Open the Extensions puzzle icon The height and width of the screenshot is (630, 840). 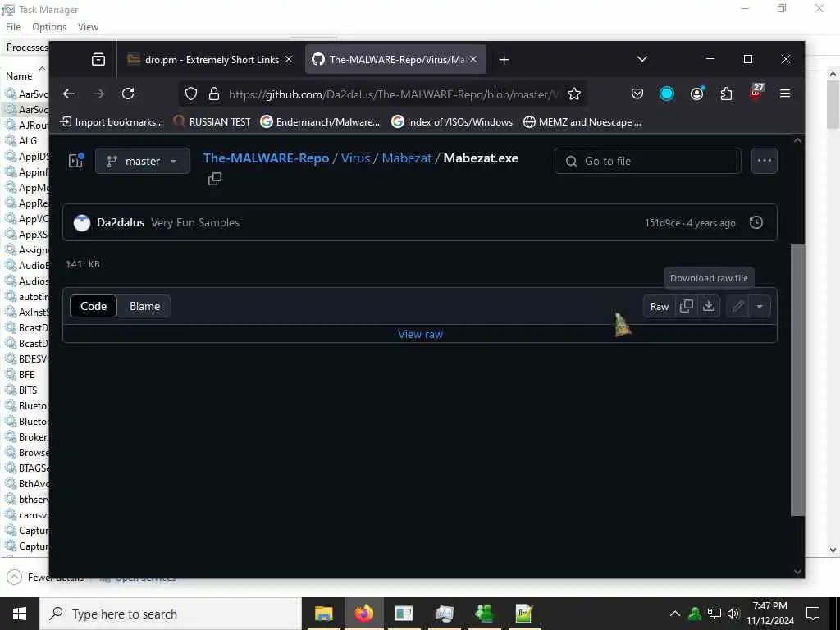pyautogui.click(x=726, y=94)
